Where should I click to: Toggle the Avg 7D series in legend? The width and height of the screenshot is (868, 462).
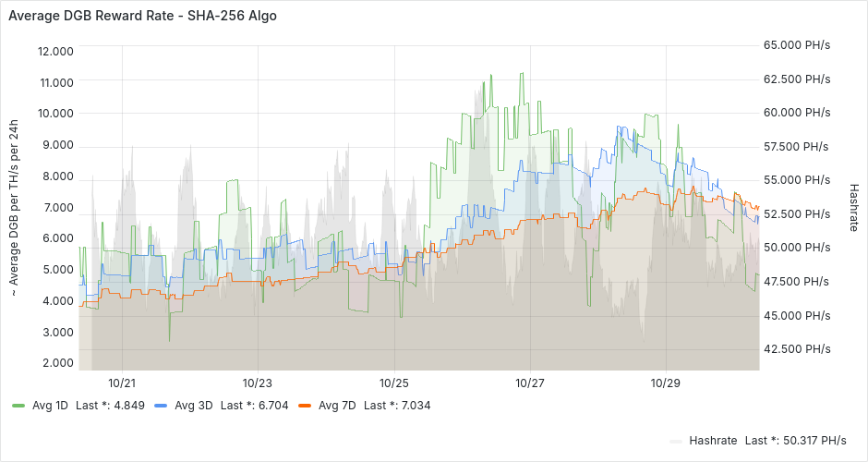[336, 405]
